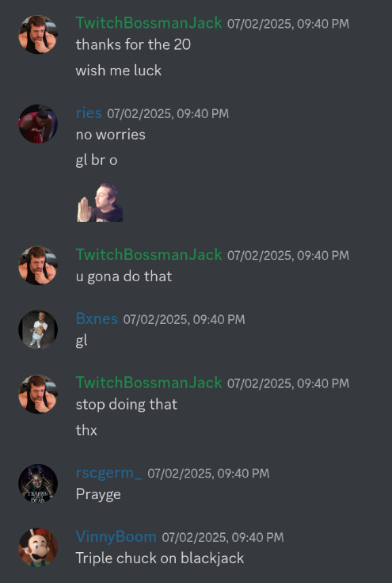This screenshot has height=583, width=392.
Task: Open VinnyBoom's Luigi avatar
Action: [38, 547]
